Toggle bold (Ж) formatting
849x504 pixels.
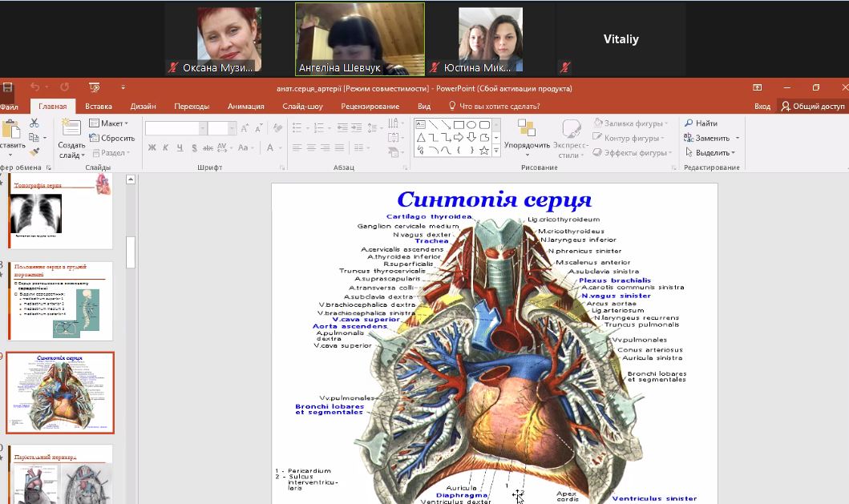[x=151, y=147]
